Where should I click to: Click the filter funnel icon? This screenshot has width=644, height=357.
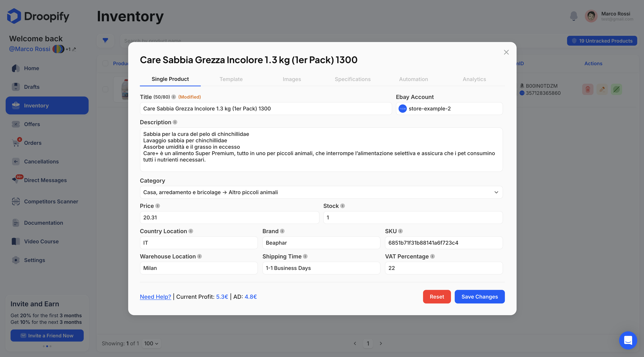pos(105,41)
